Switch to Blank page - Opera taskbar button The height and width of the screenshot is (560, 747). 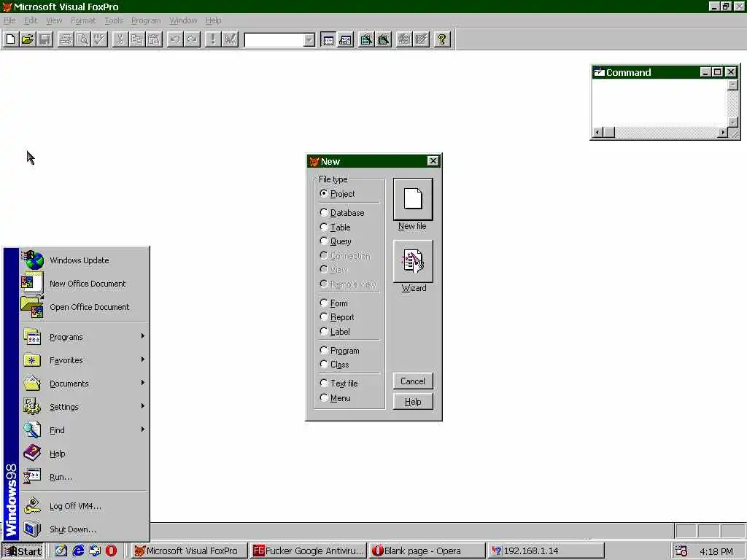pos(426,551)
